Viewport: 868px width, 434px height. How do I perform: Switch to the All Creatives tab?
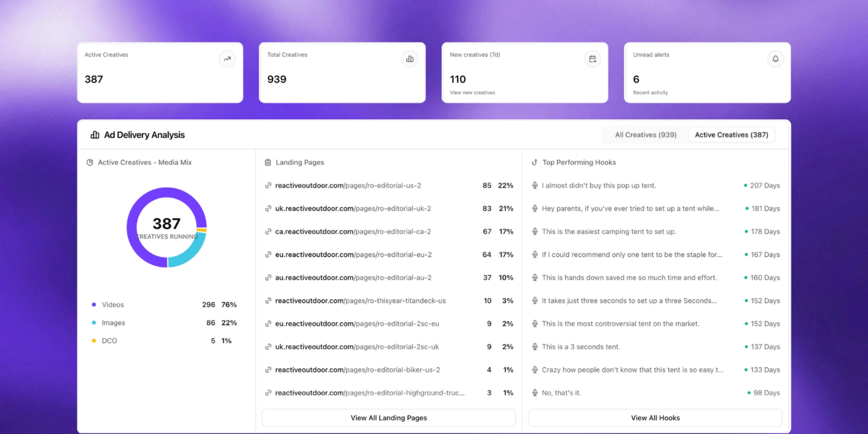[x=645, y=135]
